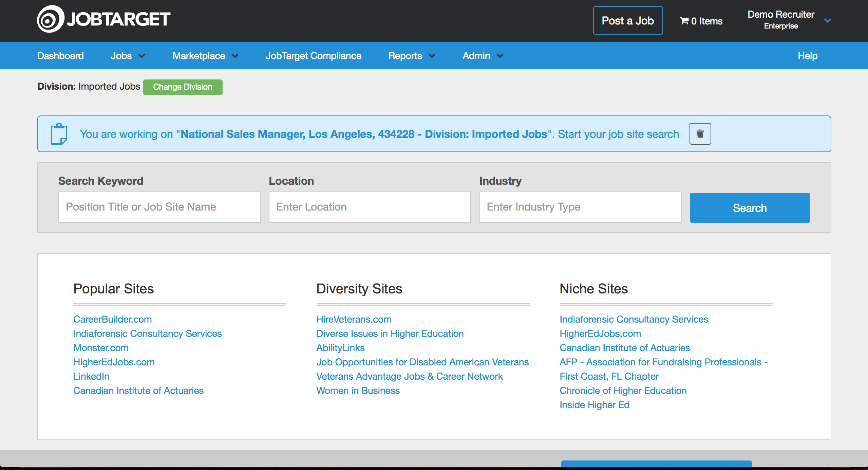Open JobTarget Compliance

click(x=313, y=56)
